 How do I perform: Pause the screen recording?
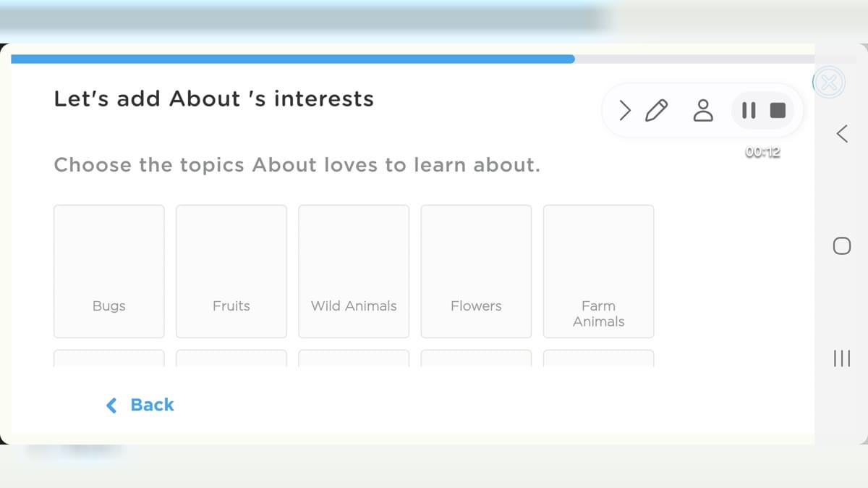(x=749, y=111)
